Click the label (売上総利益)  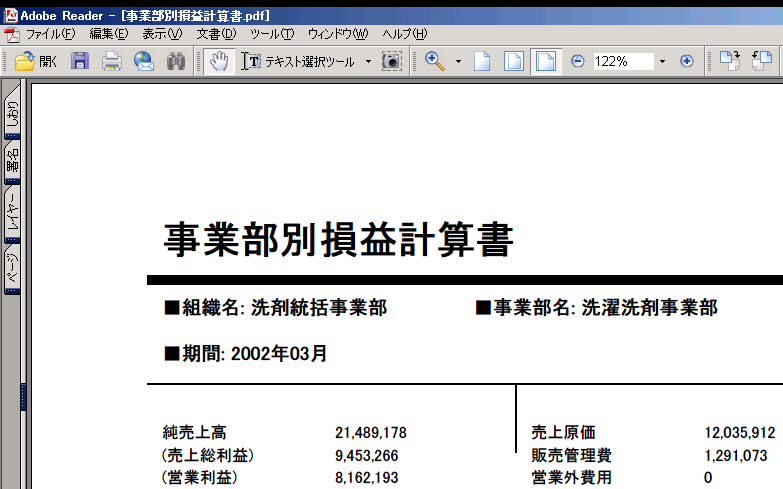(208, 456)
